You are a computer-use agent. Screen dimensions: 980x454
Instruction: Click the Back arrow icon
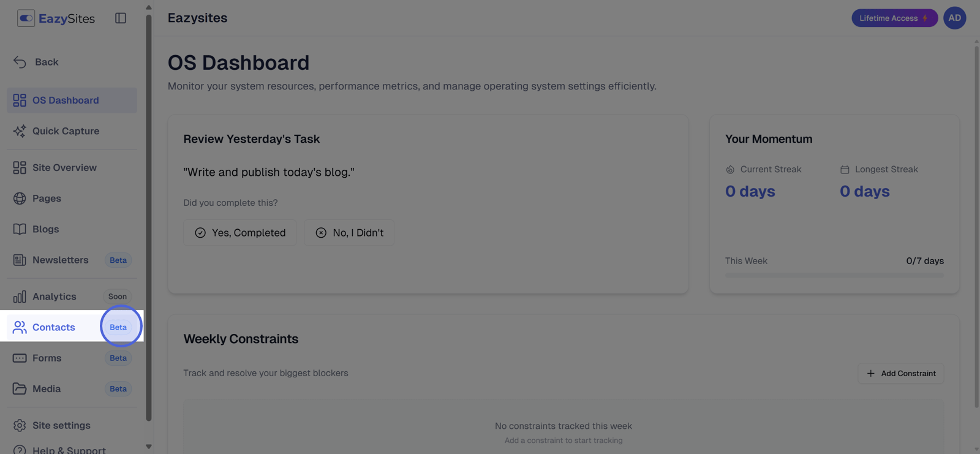20,62
